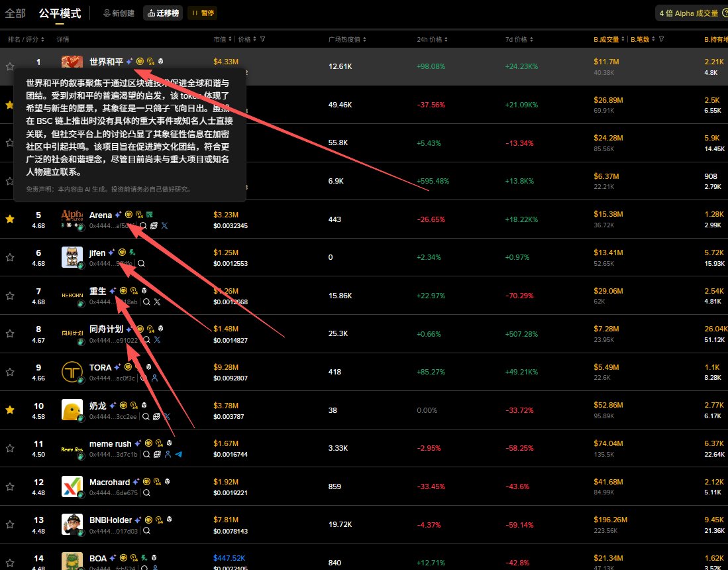The image size is (728, 570).
Task: Open X link in 同舟计划 row
Action: tap(158, 340)
